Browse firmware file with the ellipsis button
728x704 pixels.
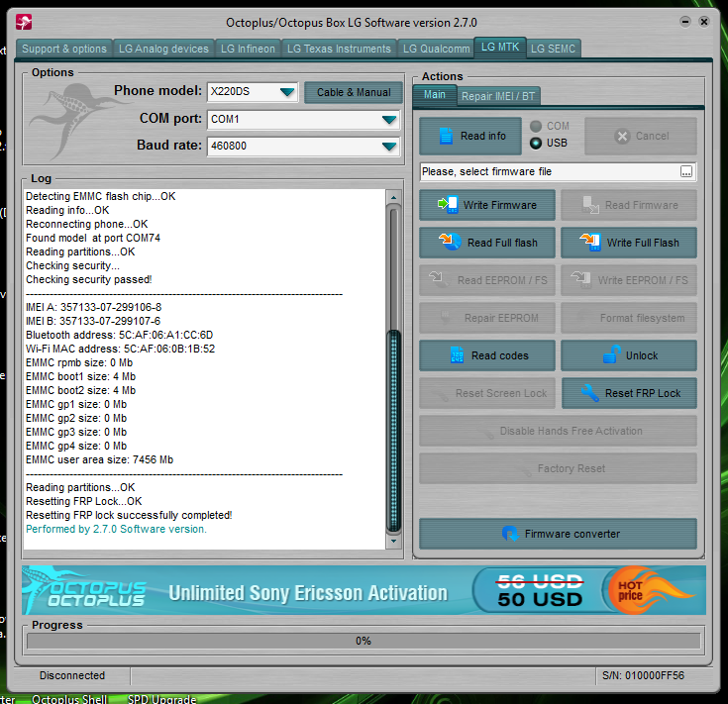[x=686, y=171]
